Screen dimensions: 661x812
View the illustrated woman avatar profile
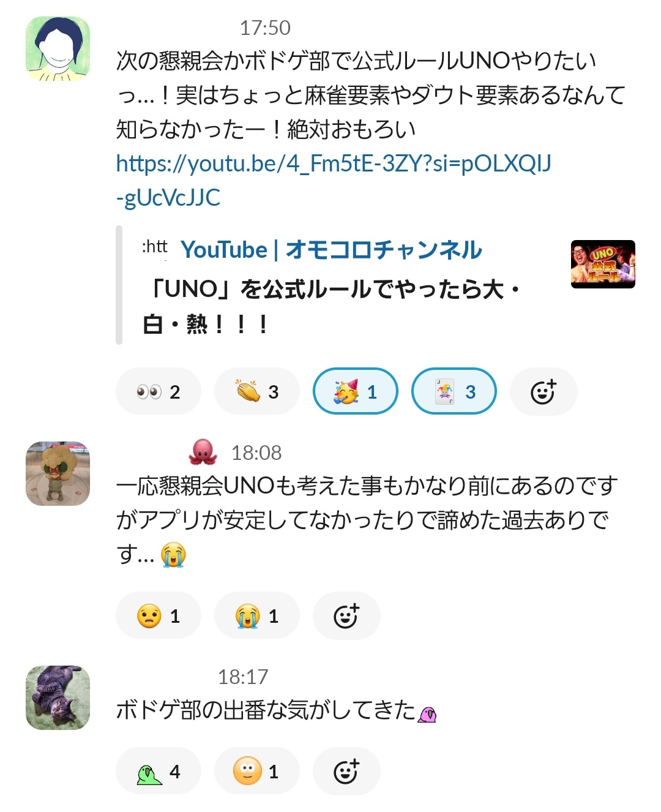pos(58,48)
